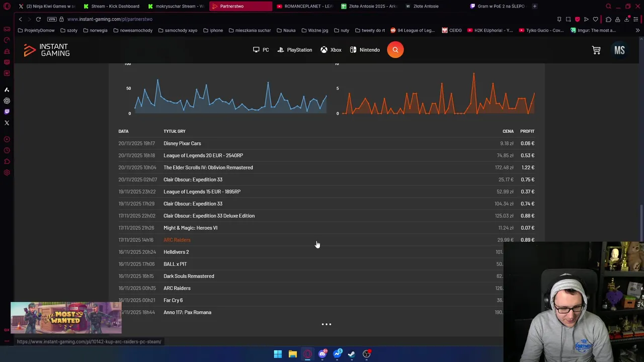644x362 pixels.
Task: Open Disney Pixar Cars link
Action: tap(182, 143)
